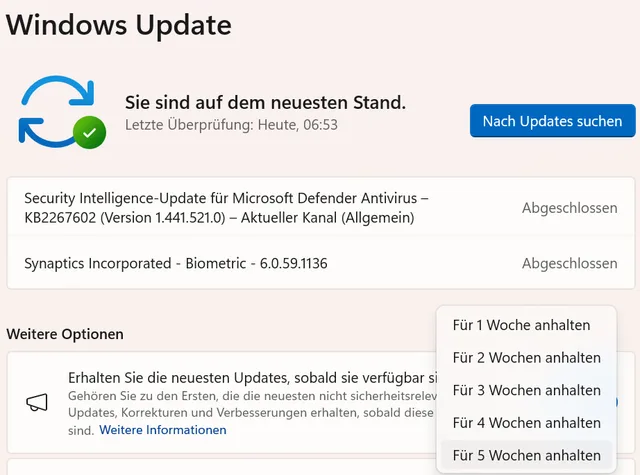Screen dimensions: 640x475
Task: Click the Weitere Optionen section heading
Action: pyautogui.click(x=65, y=333)
